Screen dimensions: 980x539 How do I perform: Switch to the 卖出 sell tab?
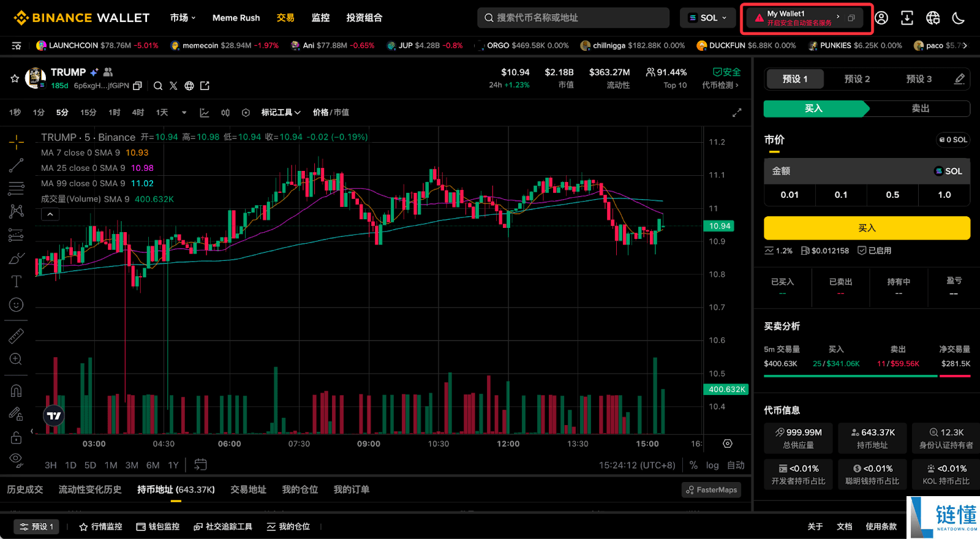(920, 108)
